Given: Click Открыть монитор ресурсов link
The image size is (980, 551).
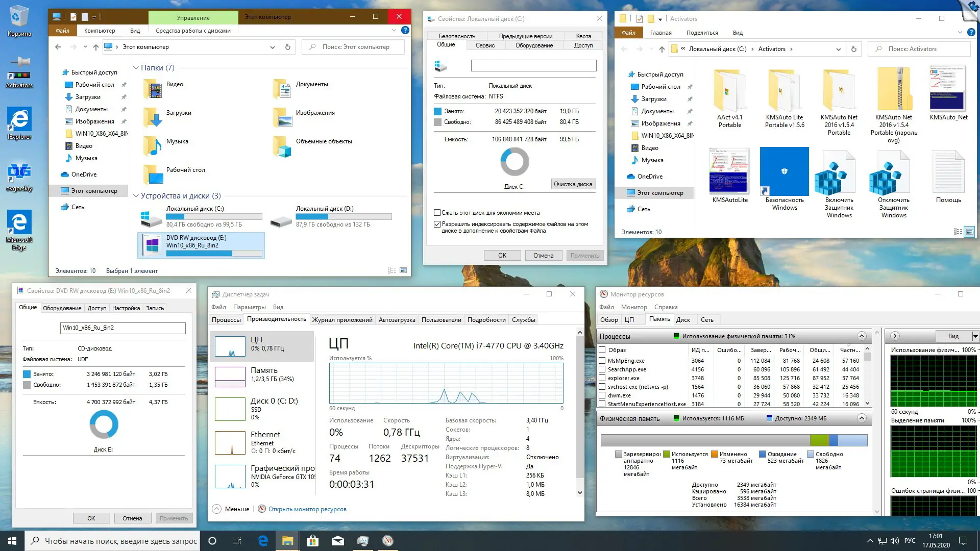Looking at the screenshot, I should coord(307,509).
